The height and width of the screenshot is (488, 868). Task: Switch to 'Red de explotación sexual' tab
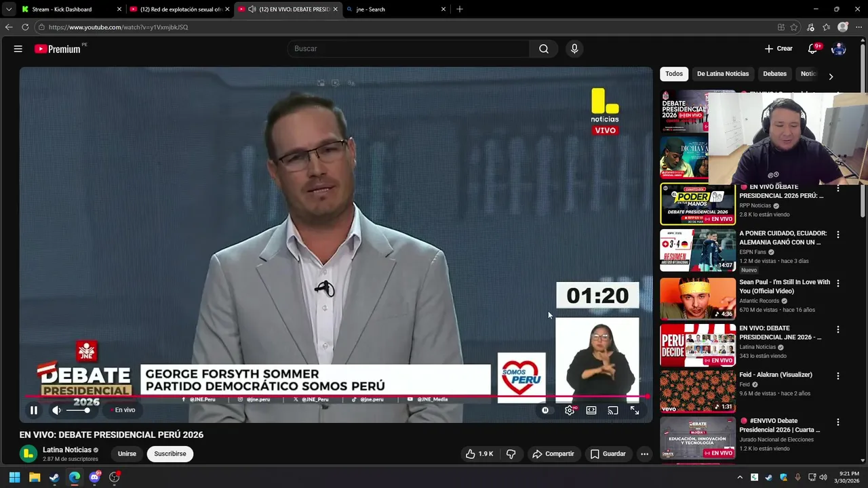[180, 9]
